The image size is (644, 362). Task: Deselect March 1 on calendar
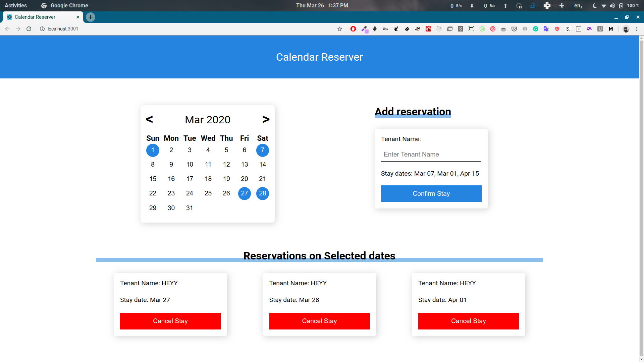pyautogui.click(x=153, y=150)
